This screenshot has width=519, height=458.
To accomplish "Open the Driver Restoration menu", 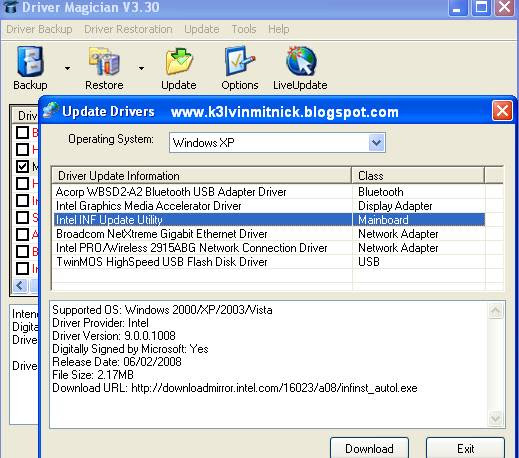I will 128,29.
